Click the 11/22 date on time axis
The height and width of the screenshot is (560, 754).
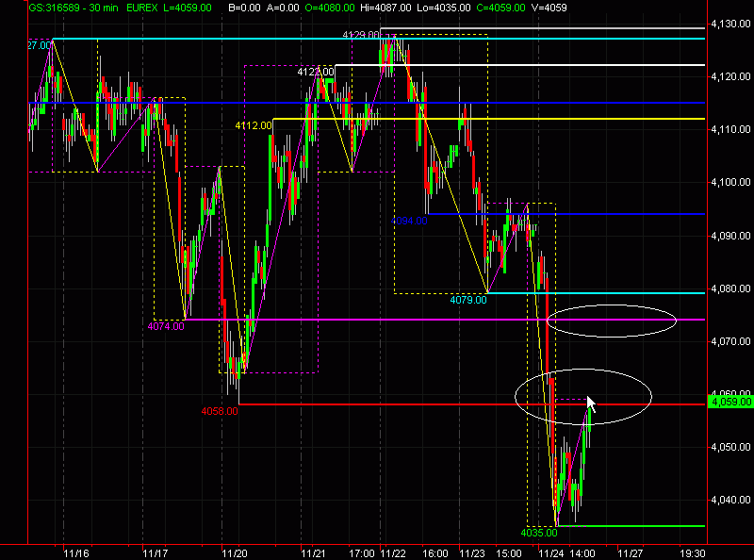393,553
